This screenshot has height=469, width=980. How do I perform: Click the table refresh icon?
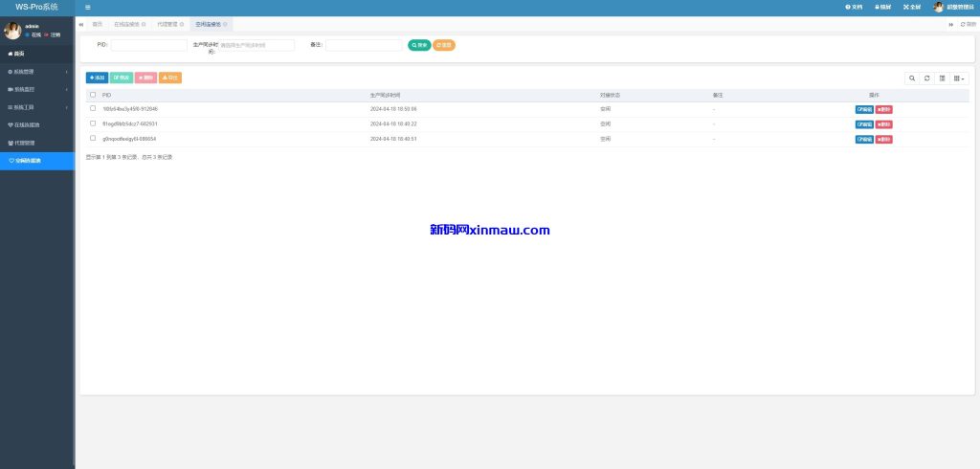pyautogui.click(x=927, y=78)
